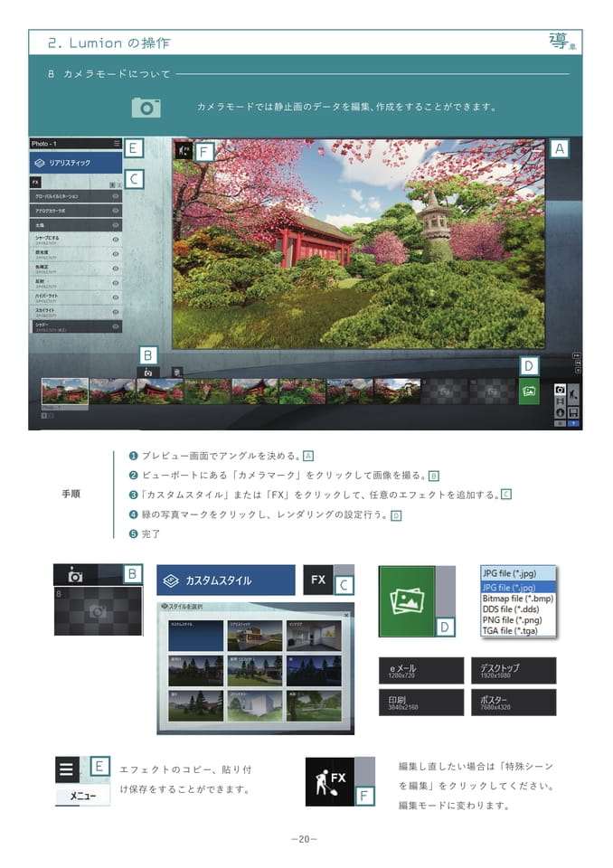Click the enlarged hamburger menu icon labeled E

click(66, 770)
